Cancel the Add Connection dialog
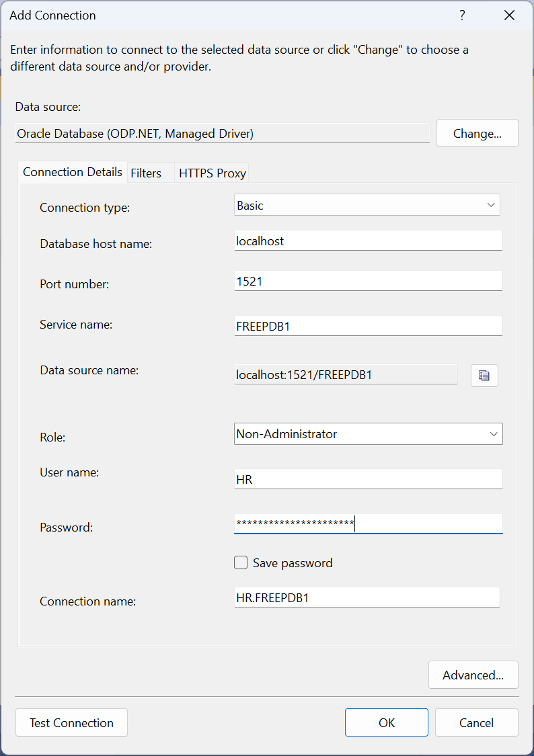The image size is (534, 756). (x=476, y=722)
